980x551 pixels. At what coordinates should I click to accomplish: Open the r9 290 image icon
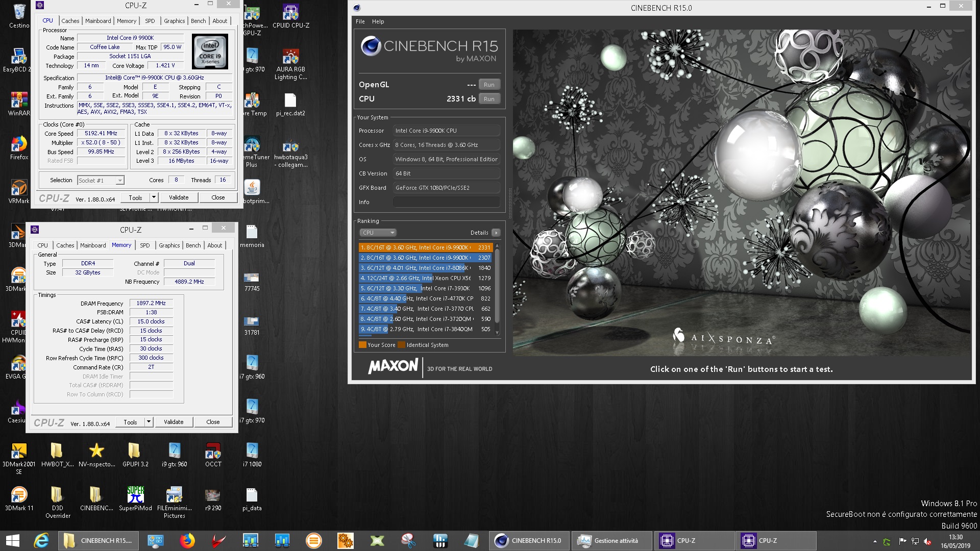[x=213, y=498]
